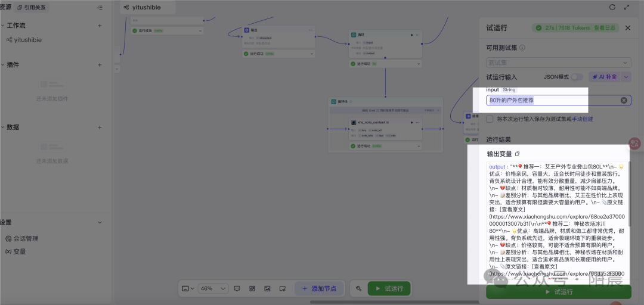Screen dimensions: 644x305
Task: Collapse the 工作流 section
Action: point(2,26)
